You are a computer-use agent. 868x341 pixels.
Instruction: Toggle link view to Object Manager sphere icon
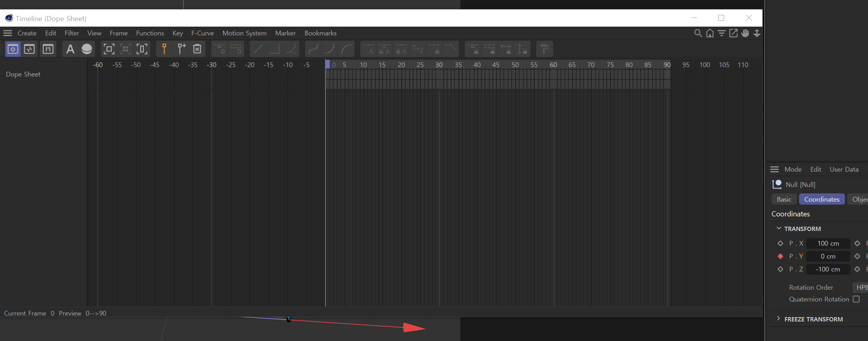click(x=87, y=49)
